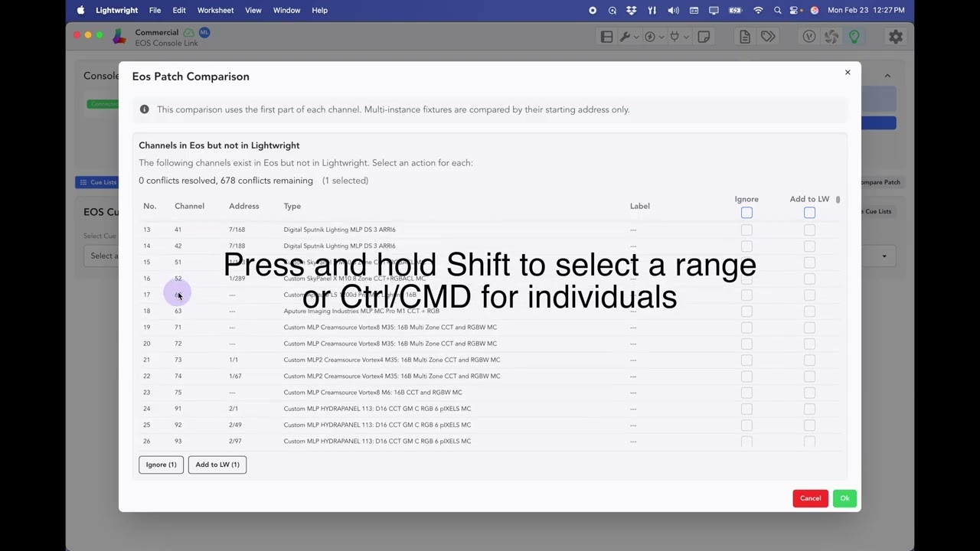Click the Channel column header

click(x=189, y=206)
